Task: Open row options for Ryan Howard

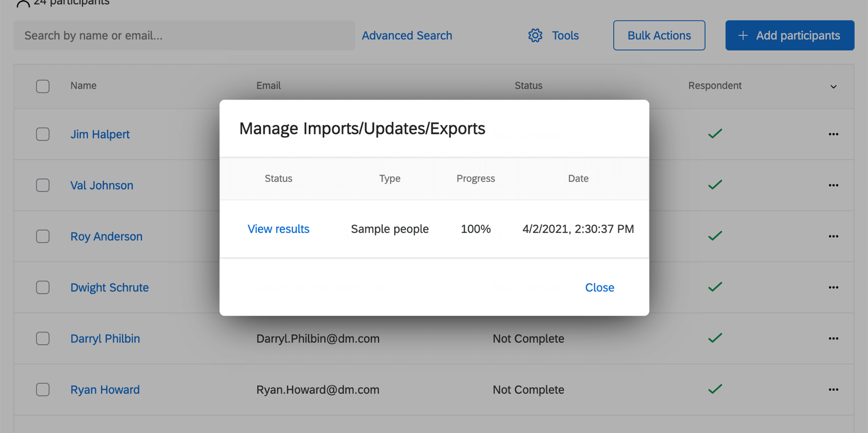Action: point(833,390)
